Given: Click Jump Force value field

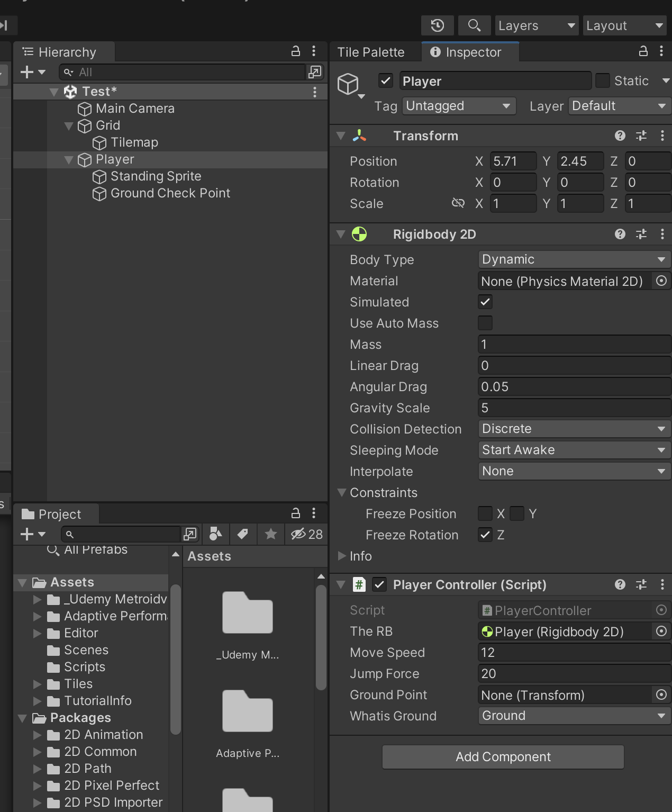Looking at the screenshot, I should tap(574, 673).
